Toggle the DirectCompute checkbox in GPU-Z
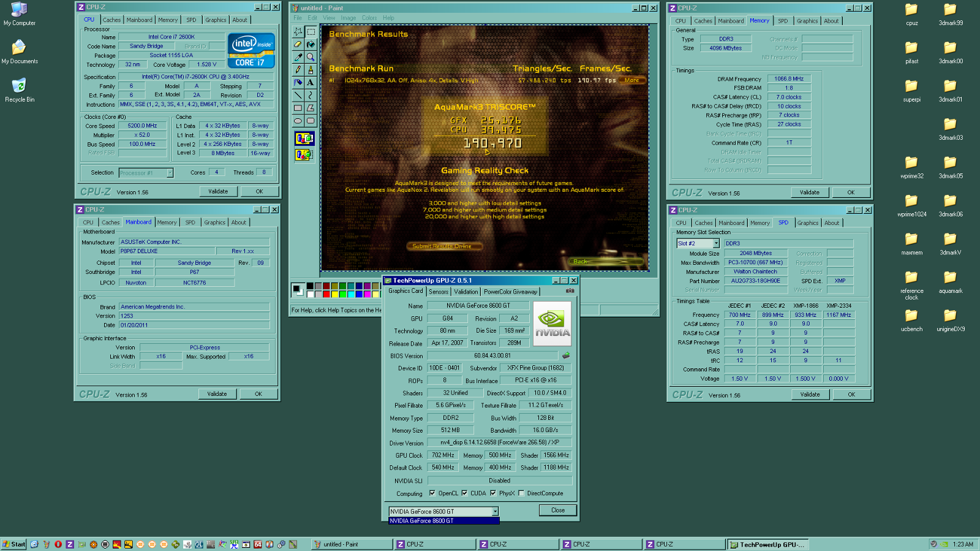This screenshot has width=980, height=551. [521, 493]
